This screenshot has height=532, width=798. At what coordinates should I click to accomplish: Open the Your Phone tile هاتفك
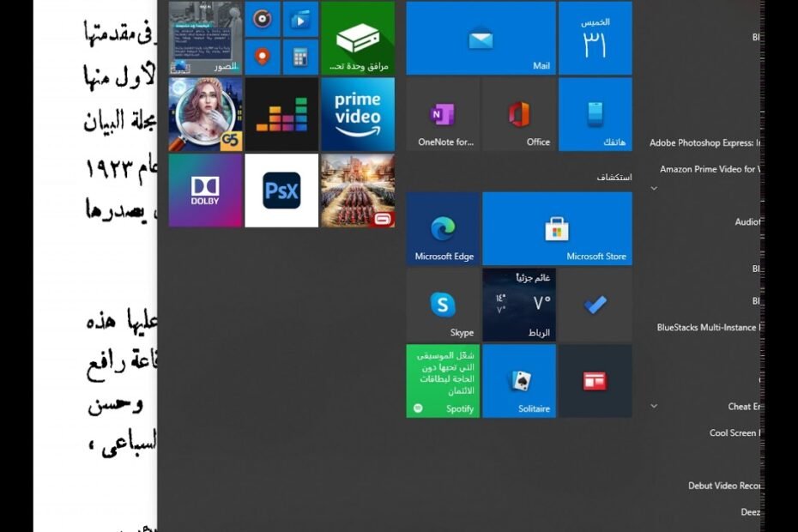point(595,114)
